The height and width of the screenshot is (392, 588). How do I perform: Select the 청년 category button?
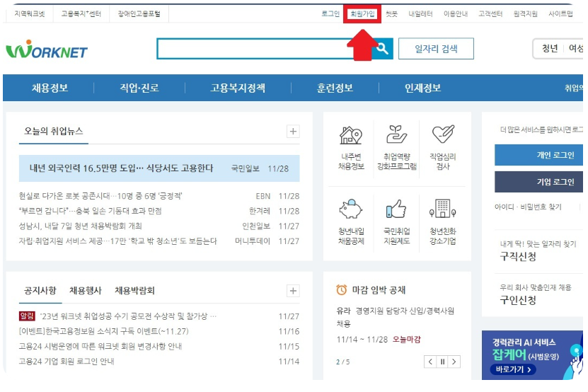pos(550,48)
